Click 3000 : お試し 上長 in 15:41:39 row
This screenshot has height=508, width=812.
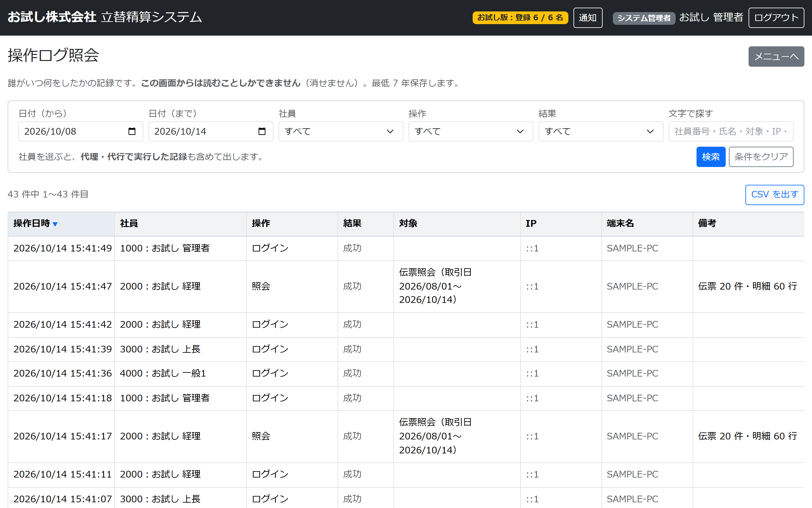[x=160, y=349]
